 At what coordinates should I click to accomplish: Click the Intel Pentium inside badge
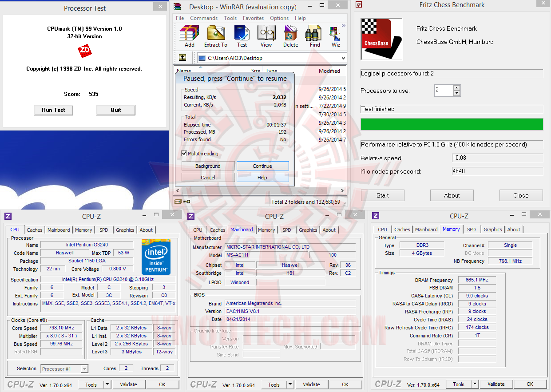[156, 257]
